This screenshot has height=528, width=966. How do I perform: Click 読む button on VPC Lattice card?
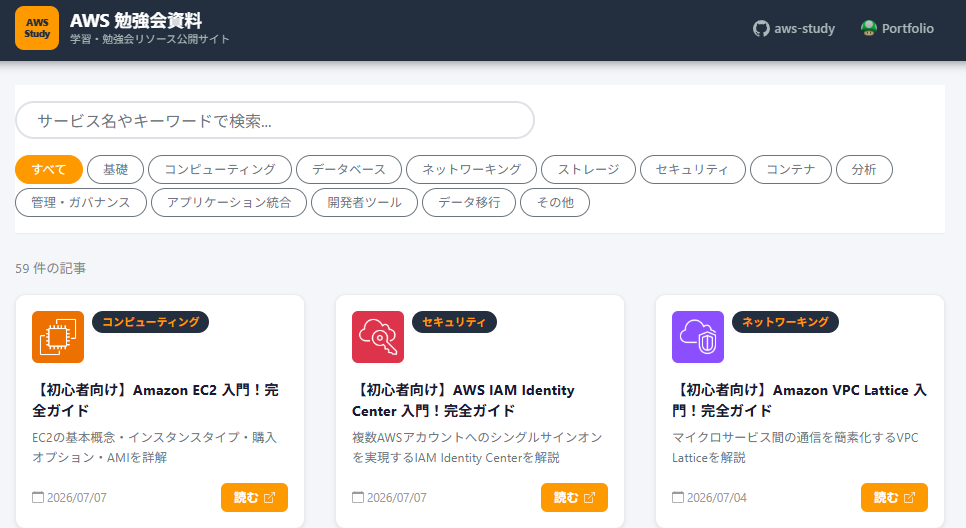(x=895, y=497)
